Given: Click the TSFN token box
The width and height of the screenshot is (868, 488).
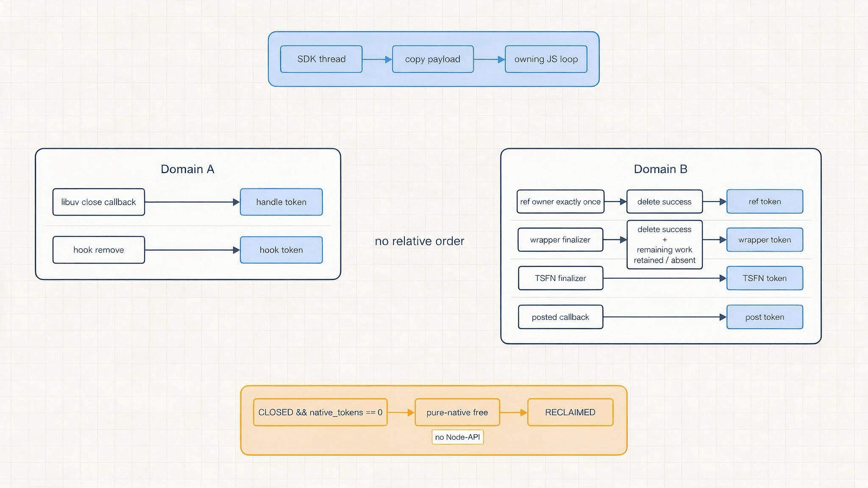Looking at the screenshot, I should coord(765,278).
